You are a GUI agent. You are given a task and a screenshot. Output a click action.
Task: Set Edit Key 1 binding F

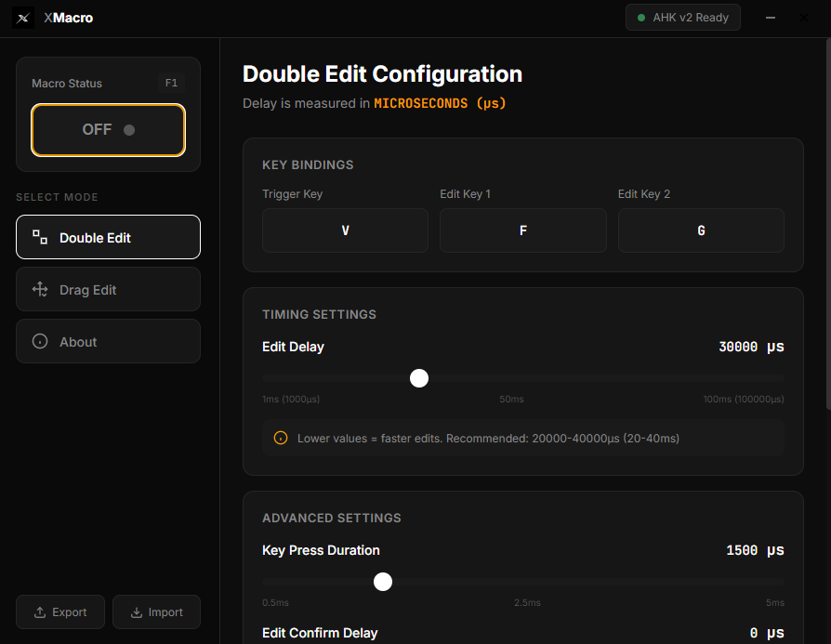pos(522,230)
